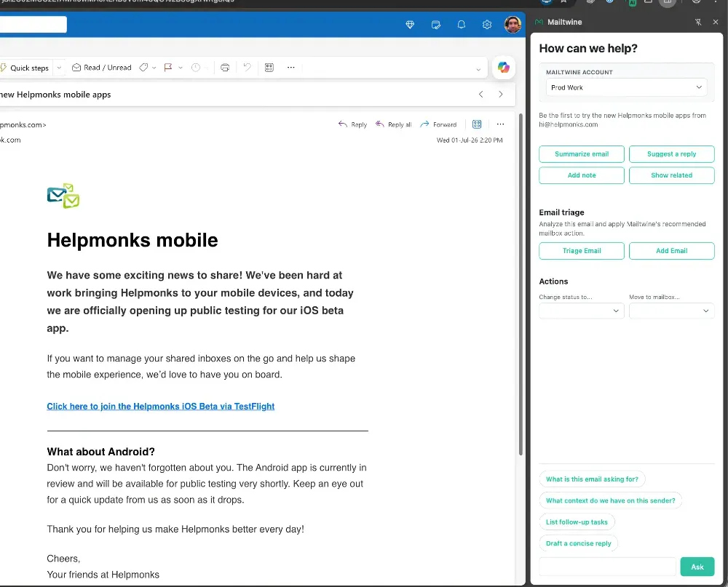Select the 'Draft a concise reply' suggestion
This screenshot has width=728, height=587.
tap(579, 543)
